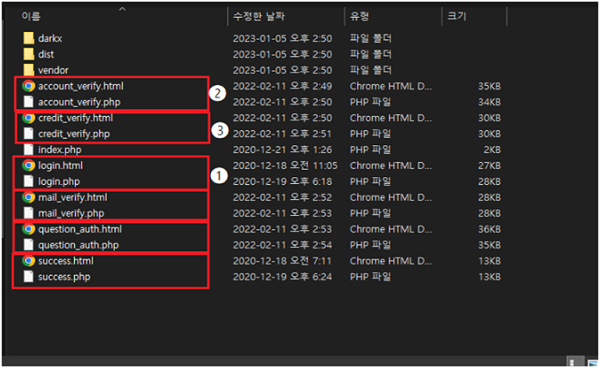The width and height of the screenshot is (600, 368).
Task: Click the date 2020-12-19 오후 6:18
Action: pyautogui.click(x=282, y=181)
